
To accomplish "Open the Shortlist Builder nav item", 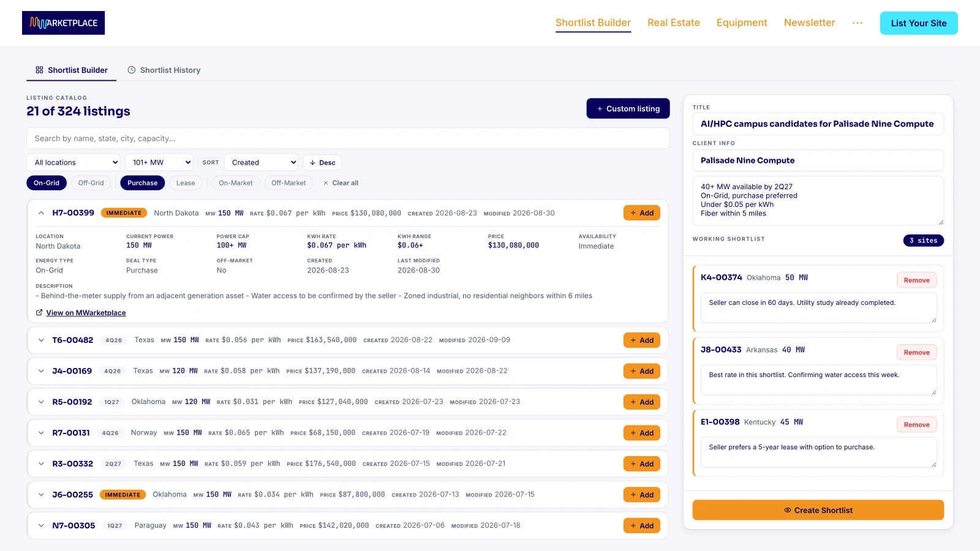I will [593, 23].
